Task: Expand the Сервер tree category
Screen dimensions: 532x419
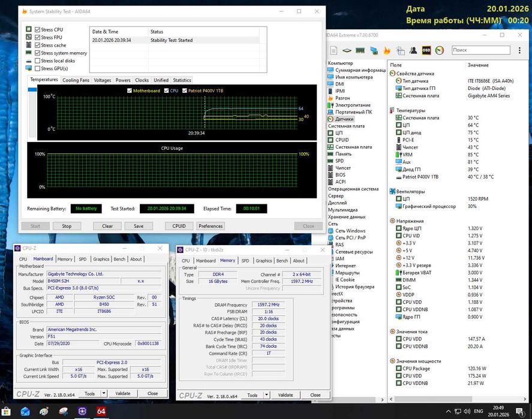Action: [335, 196]
